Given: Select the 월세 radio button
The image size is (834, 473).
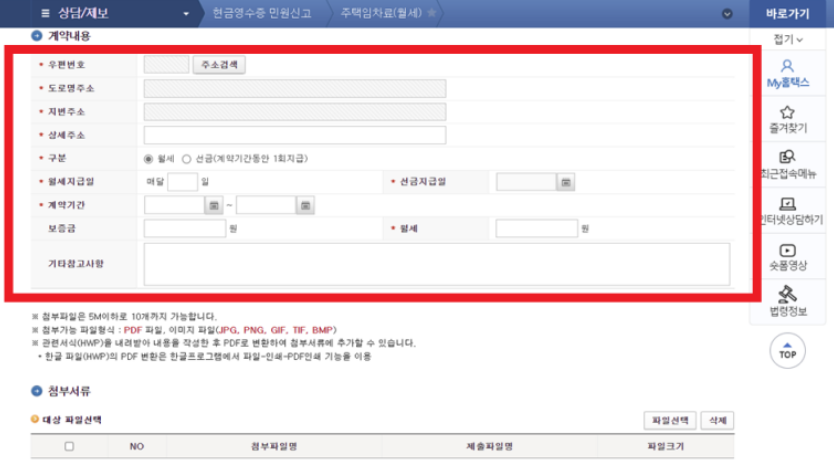Looking at the screenshot, I should [148, 159].
